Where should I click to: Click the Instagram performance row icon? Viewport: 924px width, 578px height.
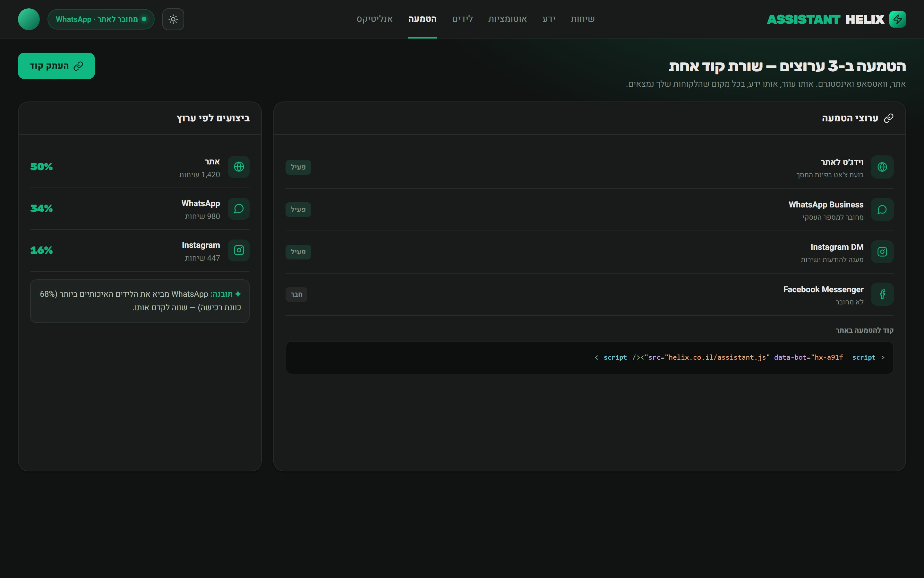point(239,250)
